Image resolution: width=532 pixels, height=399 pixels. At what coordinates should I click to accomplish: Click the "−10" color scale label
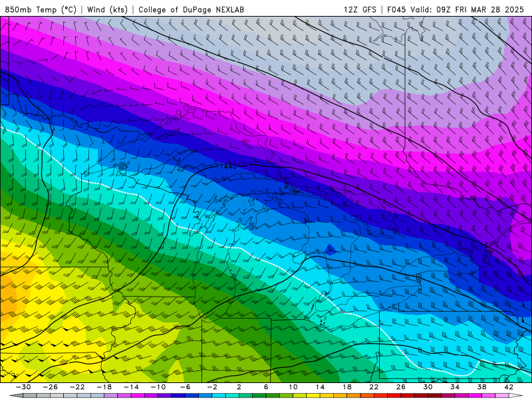coord(158,387)
